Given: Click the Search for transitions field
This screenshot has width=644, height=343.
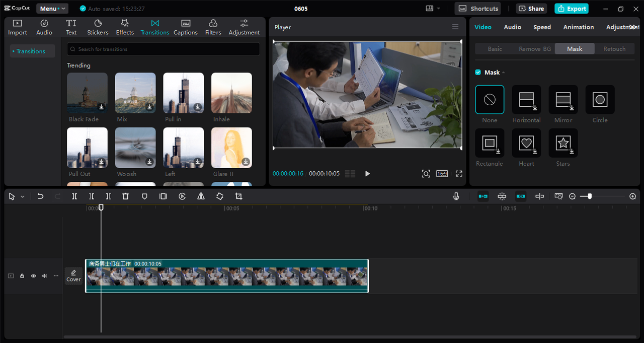Looking at the screenshot, I should click(x=164, y=49).
